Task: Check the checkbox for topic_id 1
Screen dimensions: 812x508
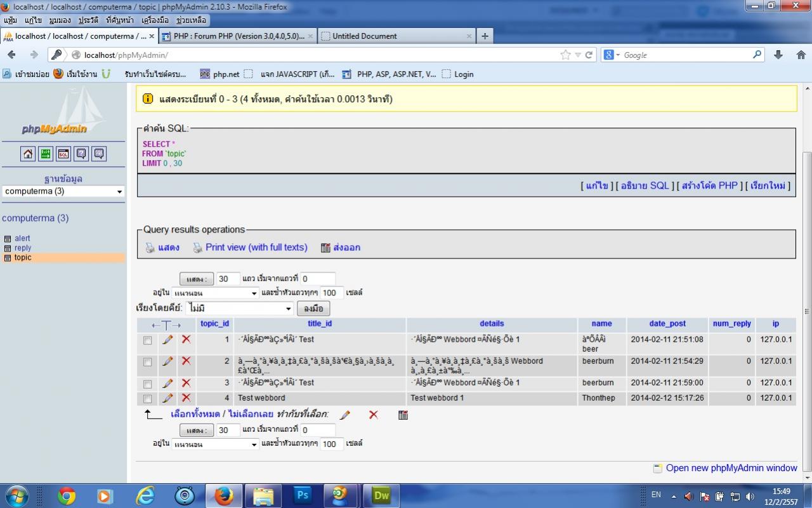Action: pos(148,340)
